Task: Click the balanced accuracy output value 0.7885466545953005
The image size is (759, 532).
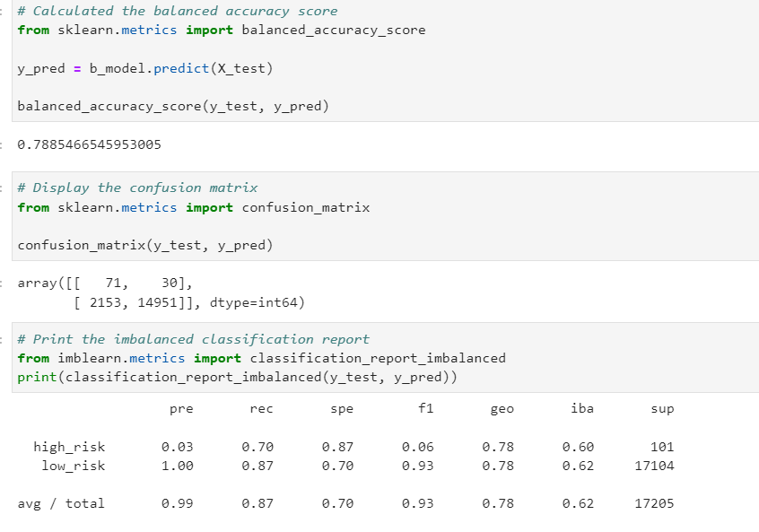Action: 90,144
